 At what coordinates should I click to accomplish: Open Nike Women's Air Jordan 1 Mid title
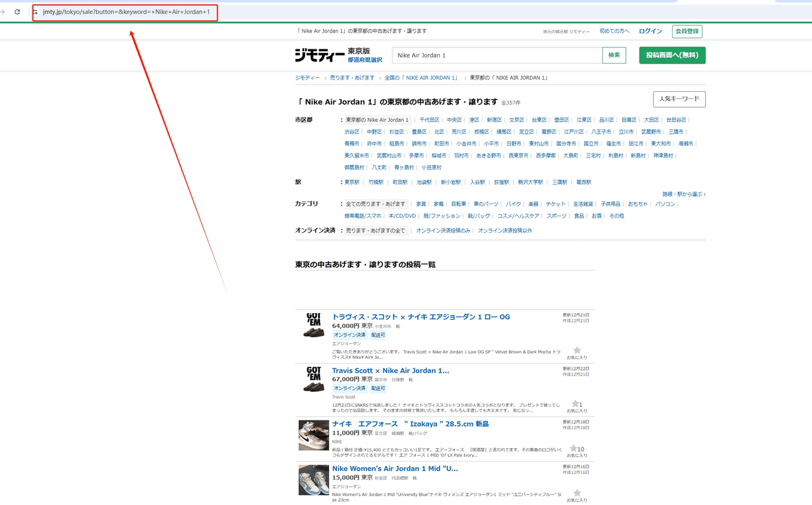coord(395,468)
